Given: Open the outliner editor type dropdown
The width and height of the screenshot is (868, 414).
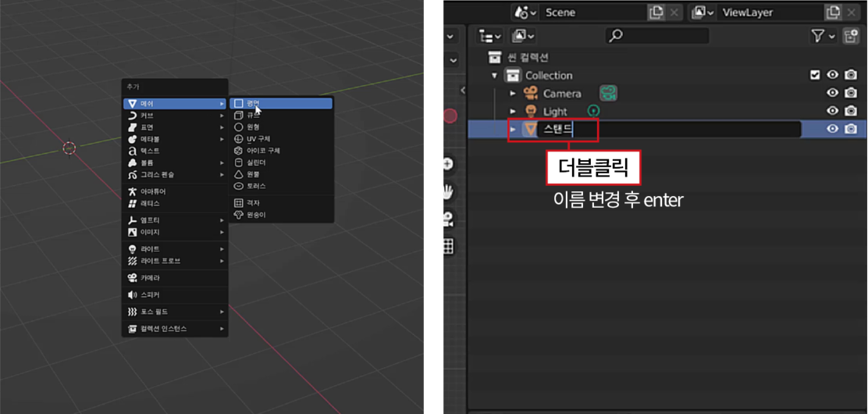Looking at the screenshot, I should coord(490,37).
